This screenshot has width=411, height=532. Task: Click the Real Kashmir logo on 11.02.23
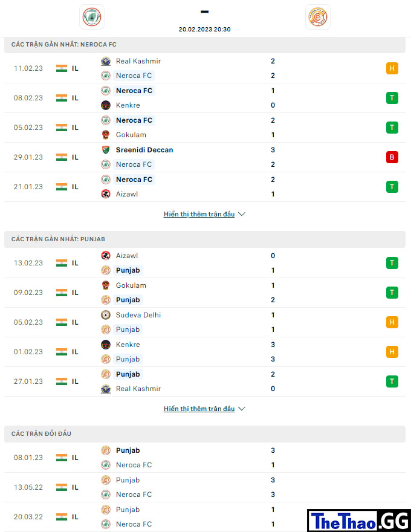(x=106, y=62)
